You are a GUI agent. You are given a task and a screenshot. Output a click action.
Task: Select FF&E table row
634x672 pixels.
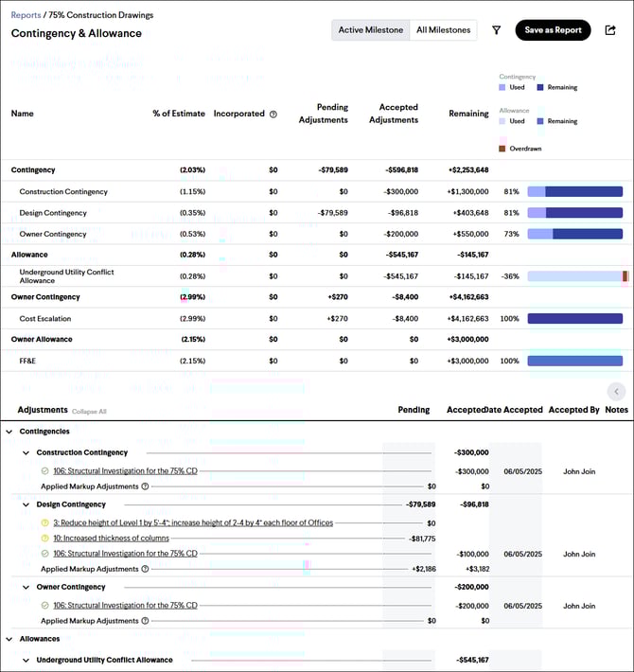click(x=317, y=361)
